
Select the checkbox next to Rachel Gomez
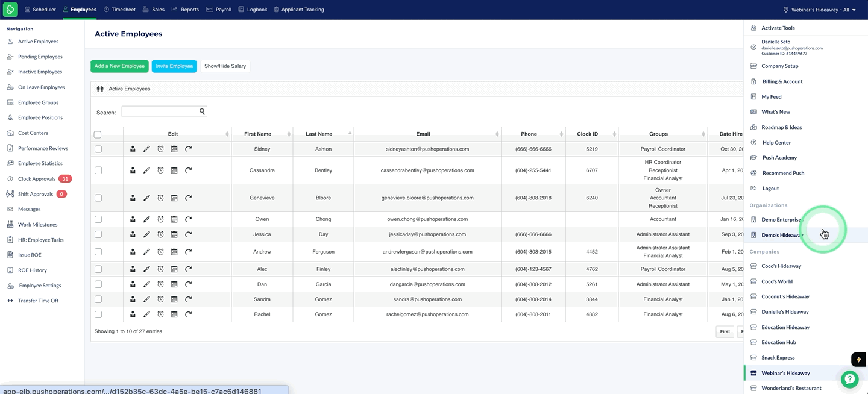98,314
